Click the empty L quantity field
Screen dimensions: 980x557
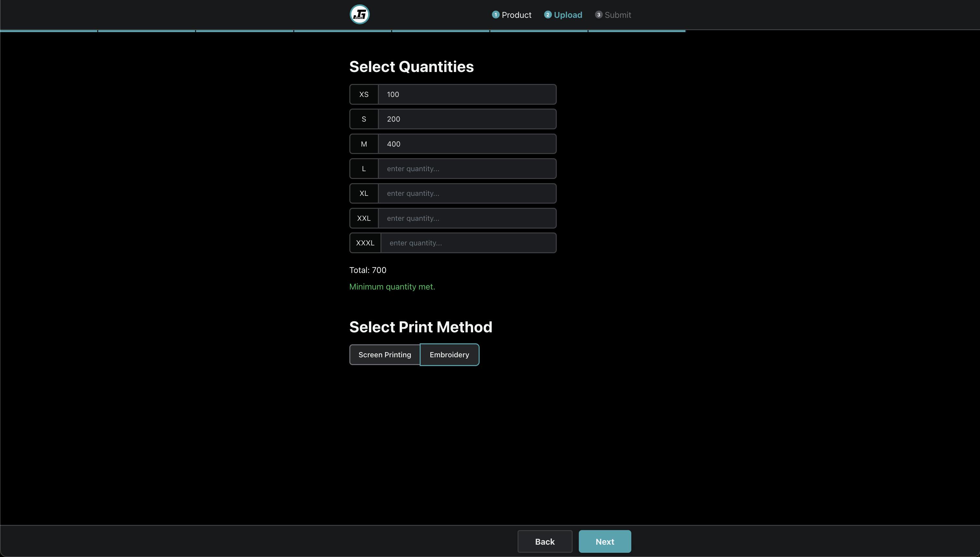coord(467,168)
